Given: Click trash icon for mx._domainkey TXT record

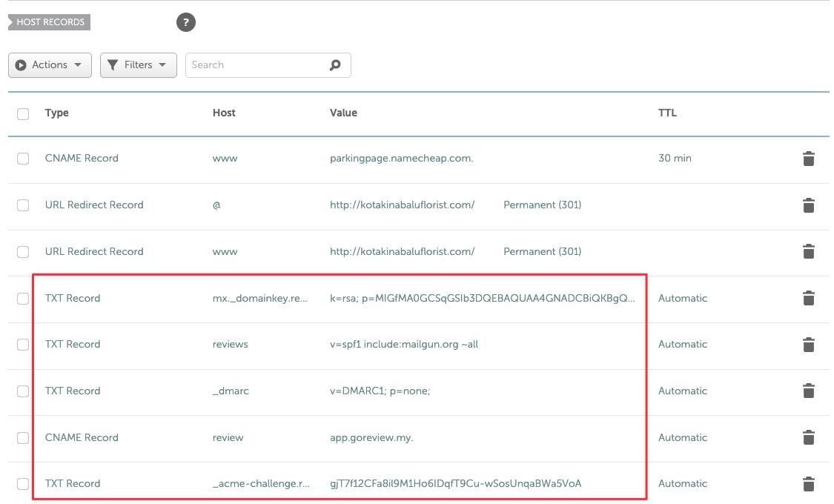Looking at the screenshot, I should click(x=809, y=299).
